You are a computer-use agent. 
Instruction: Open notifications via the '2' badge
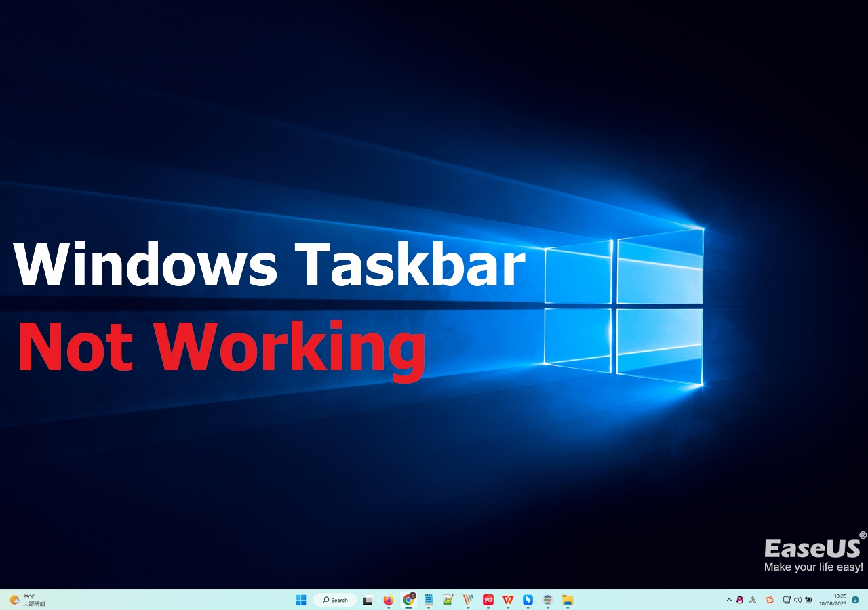[x=856, y=600]
